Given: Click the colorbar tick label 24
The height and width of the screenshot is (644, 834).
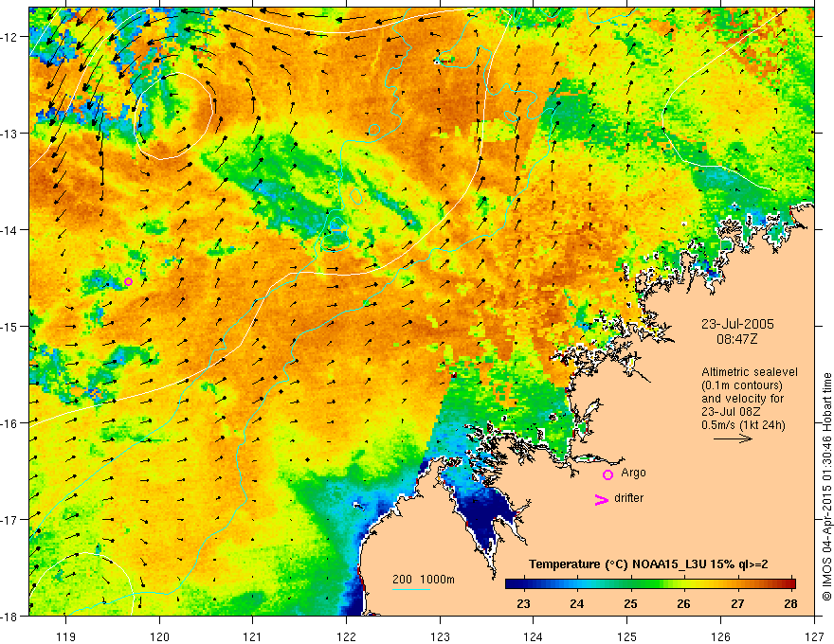Looking at the screenshot, I should [576, 603].
